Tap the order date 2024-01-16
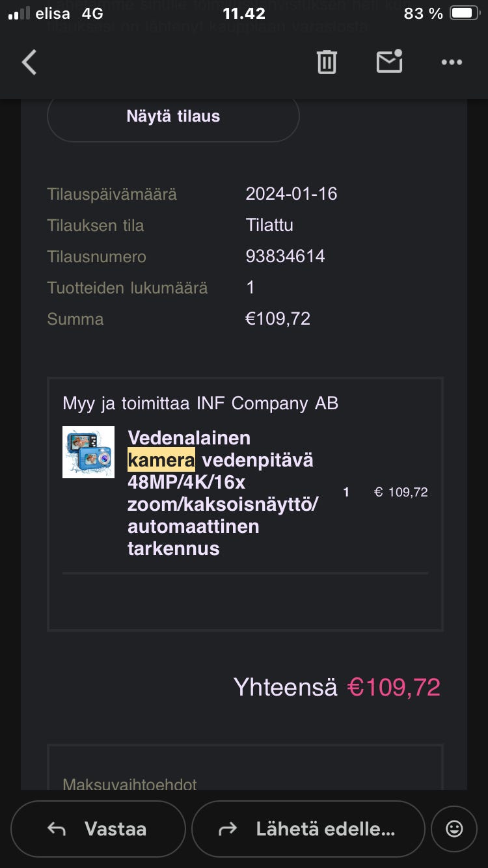Image resolution: width=488 pixels, height=868 pixels. (291, 194)
